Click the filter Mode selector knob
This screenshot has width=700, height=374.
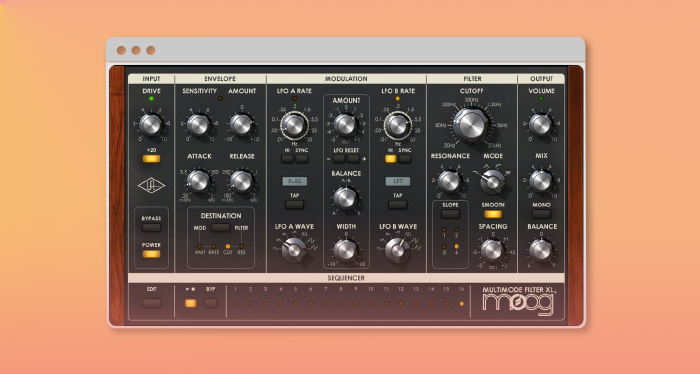coord(493,181)
